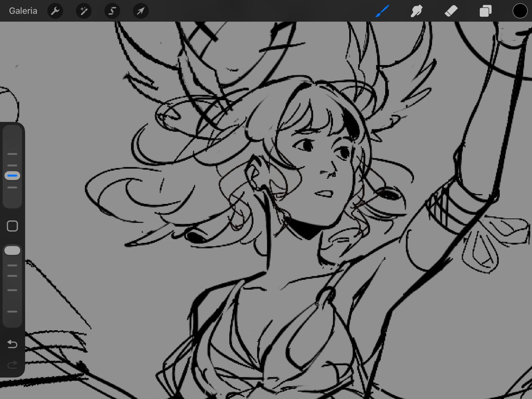Screen dimensions: 532x399
Task: Undo the last stroke
Action: [x=12, y=344]
